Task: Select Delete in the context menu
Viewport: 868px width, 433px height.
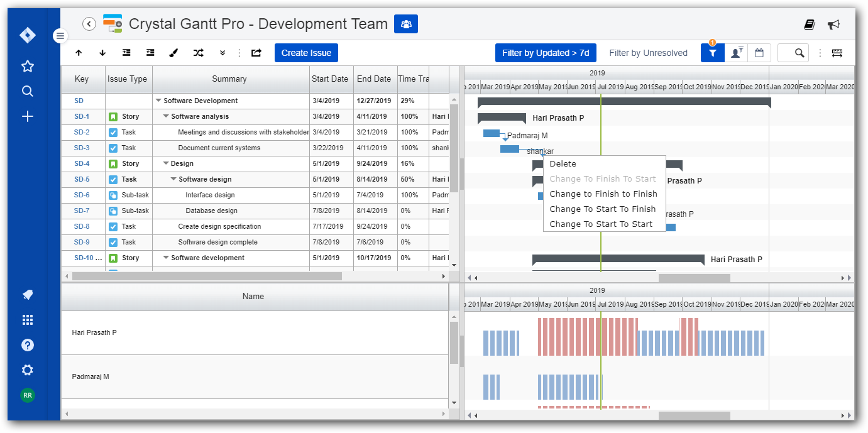Action: (x=604, y=163)
